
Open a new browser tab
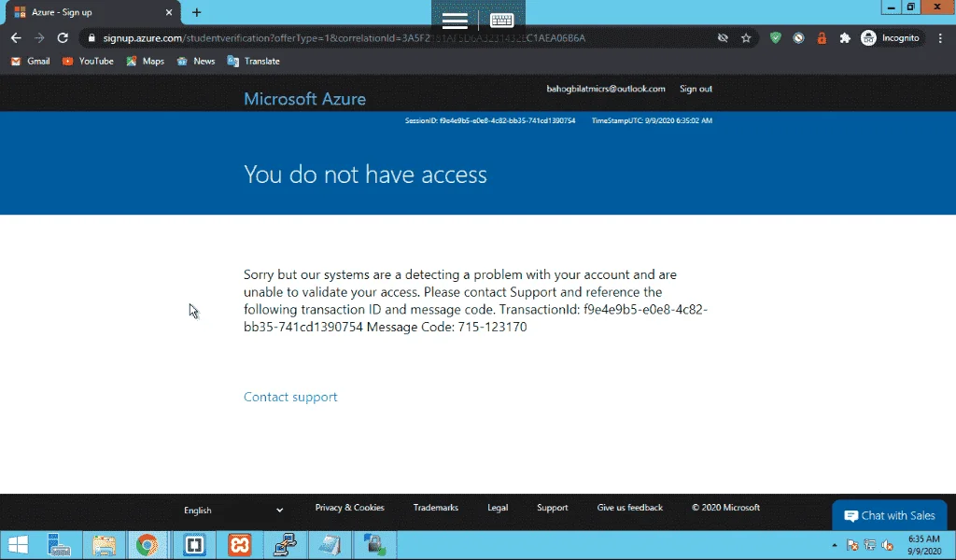196,12
